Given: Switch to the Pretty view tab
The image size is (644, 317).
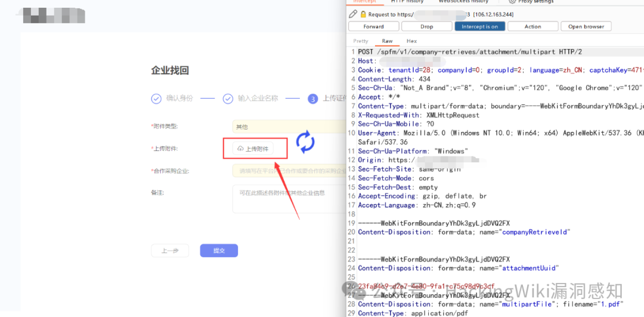Looking at the screenshot, I should click(x=361, y=41).
